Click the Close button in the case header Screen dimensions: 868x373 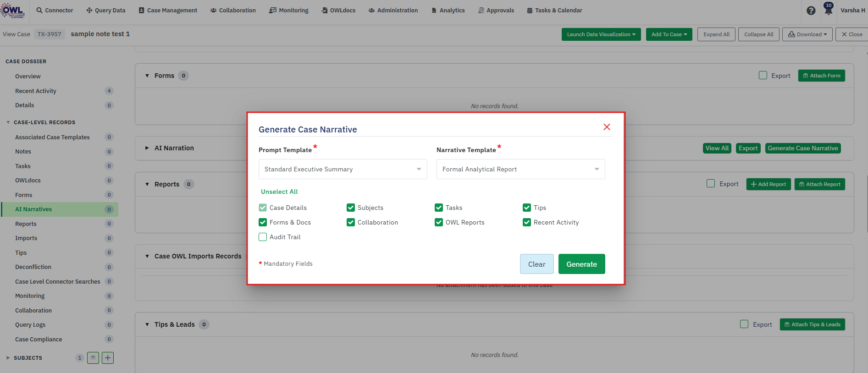coord(852,34)
